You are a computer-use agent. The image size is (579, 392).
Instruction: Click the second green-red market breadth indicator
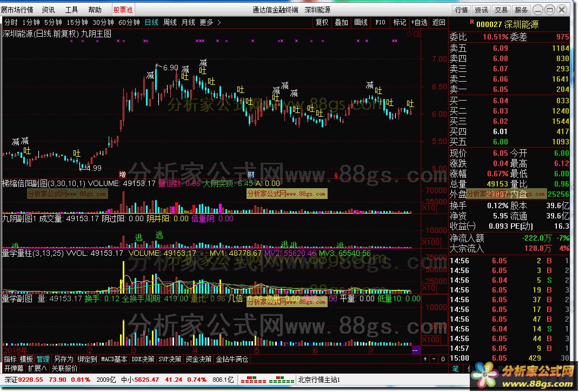281,380
